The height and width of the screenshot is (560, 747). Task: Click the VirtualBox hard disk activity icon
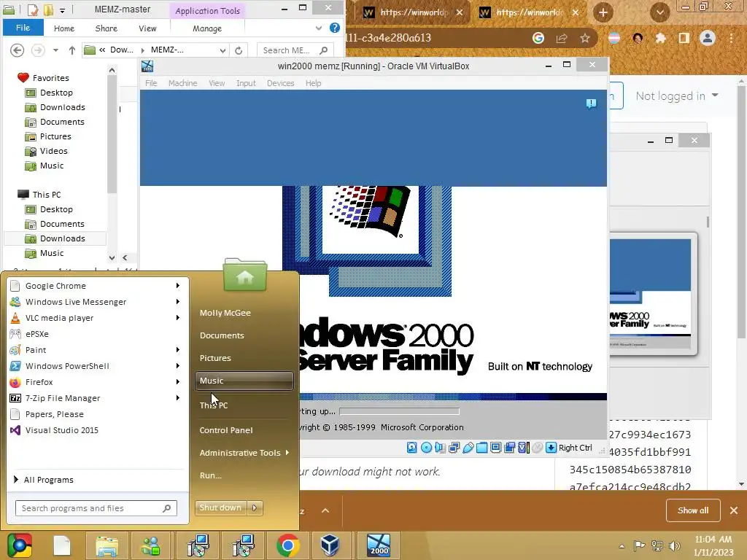(x=412, y=448)
